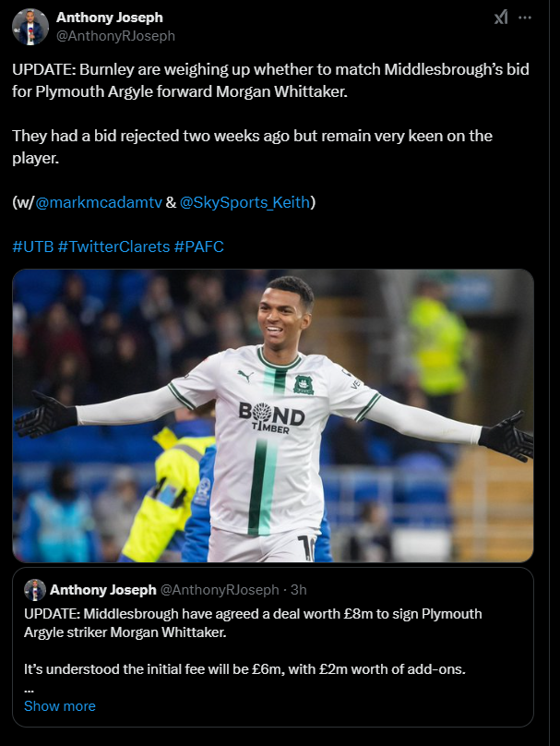Click the #UTB hashtag
Screen dimensions: 560x746
(33, 247)
